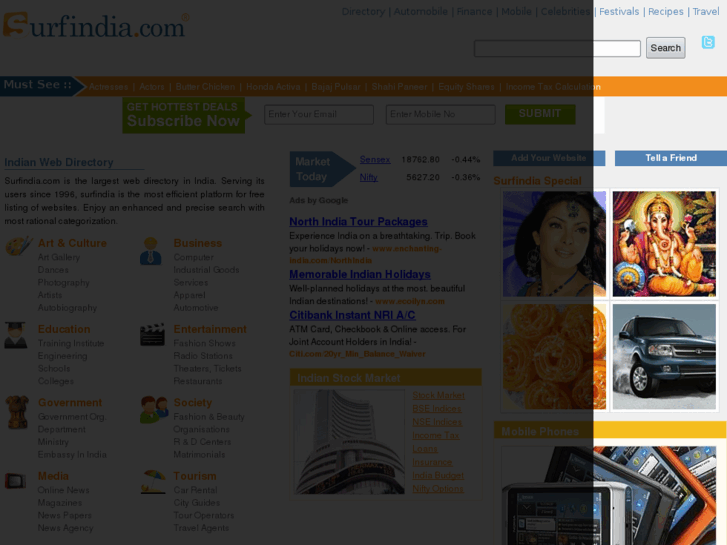
Task: Click the Ganesha image thumbnail
Action: click(x=664, y=244)
